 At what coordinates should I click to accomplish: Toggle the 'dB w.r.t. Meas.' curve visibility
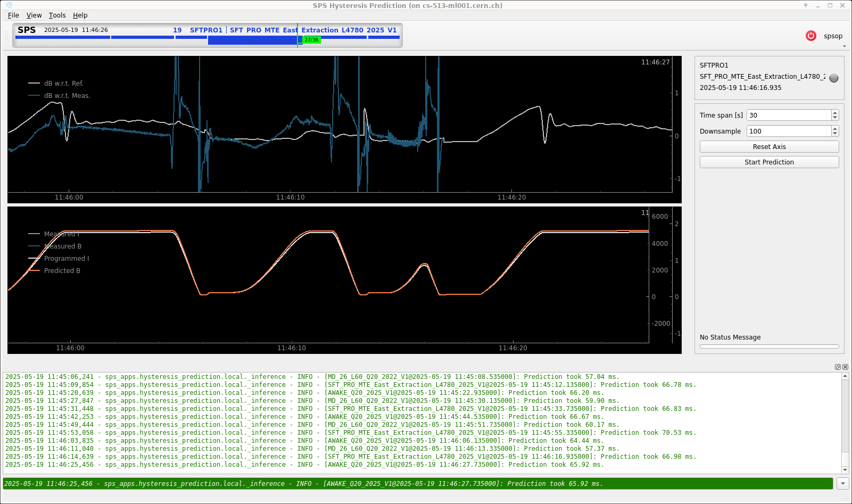[x=67, y=96]
